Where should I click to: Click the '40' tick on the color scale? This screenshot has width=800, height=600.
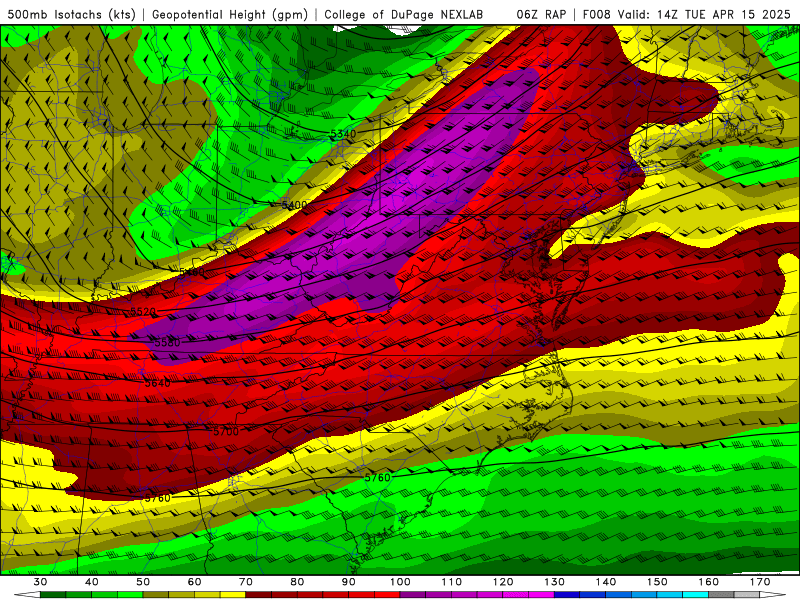coord(92,582)
